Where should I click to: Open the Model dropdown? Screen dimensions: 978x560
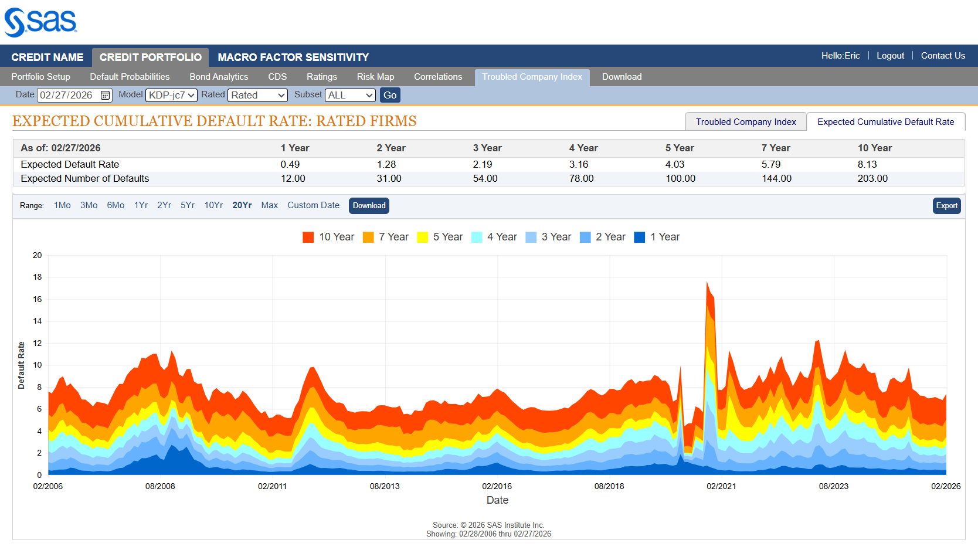(171, 95)
